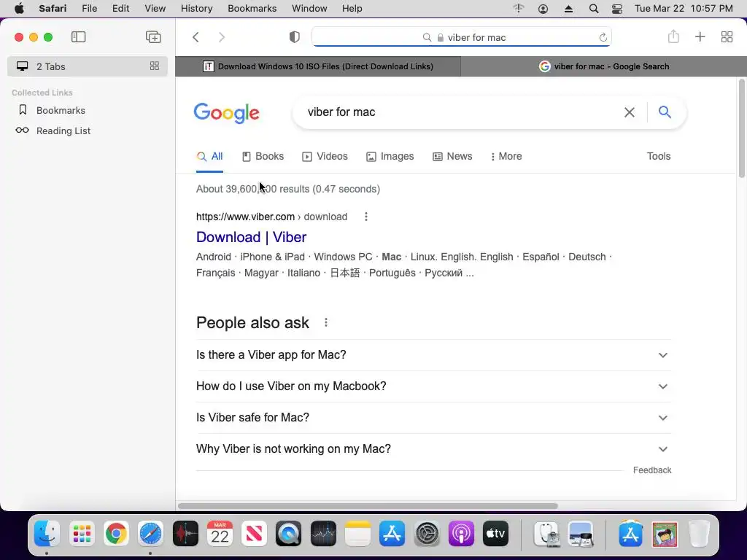747x560 pixels.
Task: Open Reading List in the sidebar
Action: tap(63, 131)
